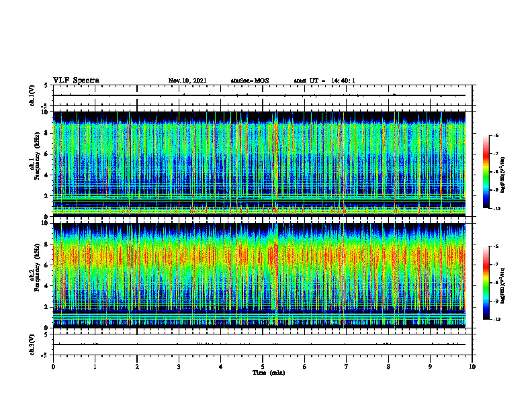Click the "6" kHz tick on ch.1 spectrogram
Screen dimensions: 532x411
pos(47,154)
